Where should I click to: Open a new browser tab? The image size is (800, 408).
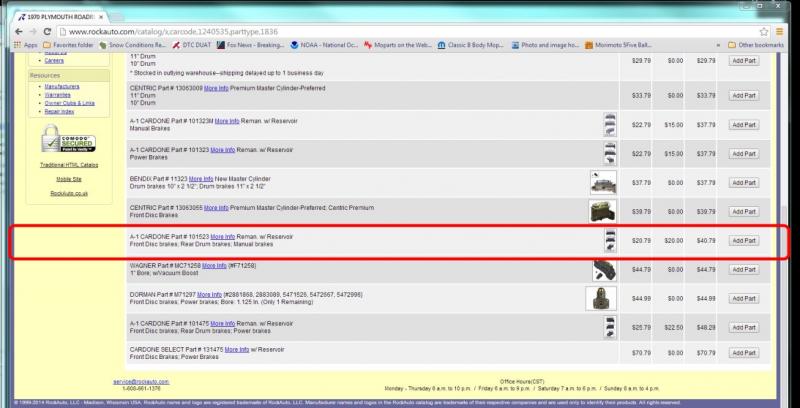(116, 17)
